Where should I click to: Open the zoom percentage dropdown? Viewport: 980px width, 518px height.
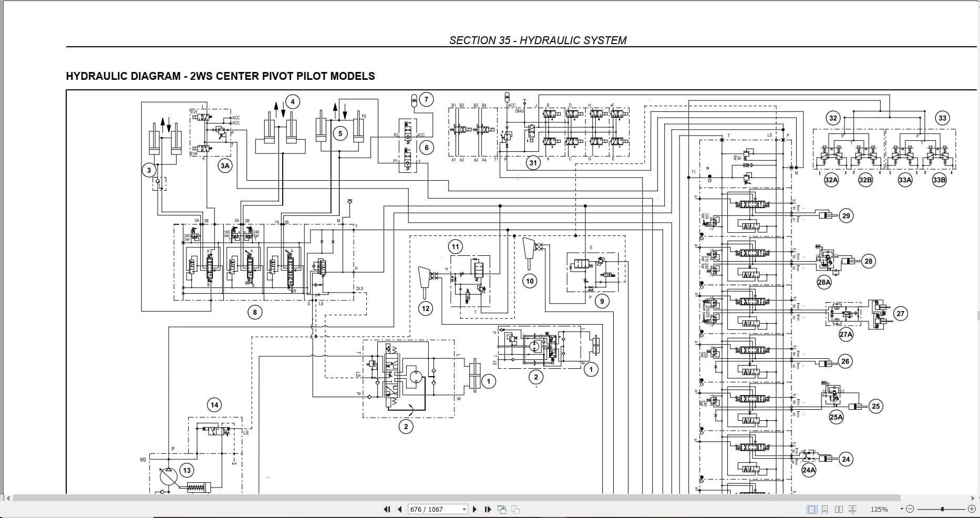coord(902,509)
